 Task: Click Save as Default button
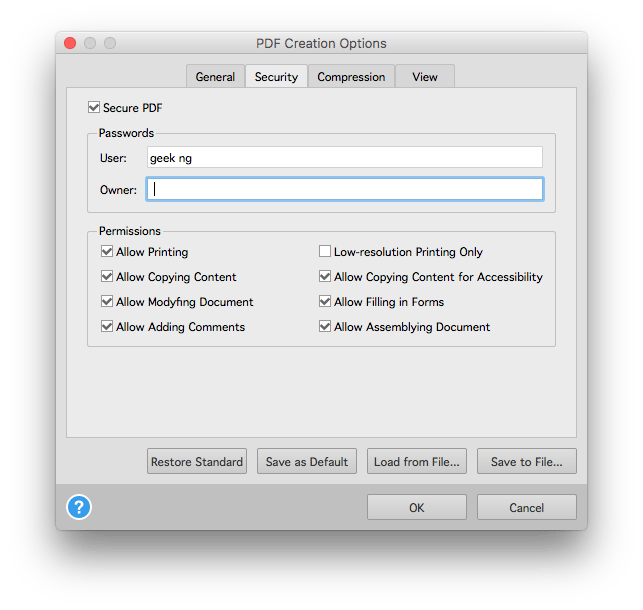(x=307, y=462)
